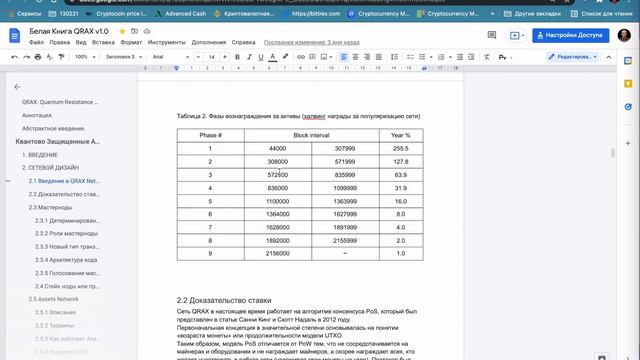640x360 pixels.
Task: Open the numbered list style dropdown arrow
Action: (450, 57)
